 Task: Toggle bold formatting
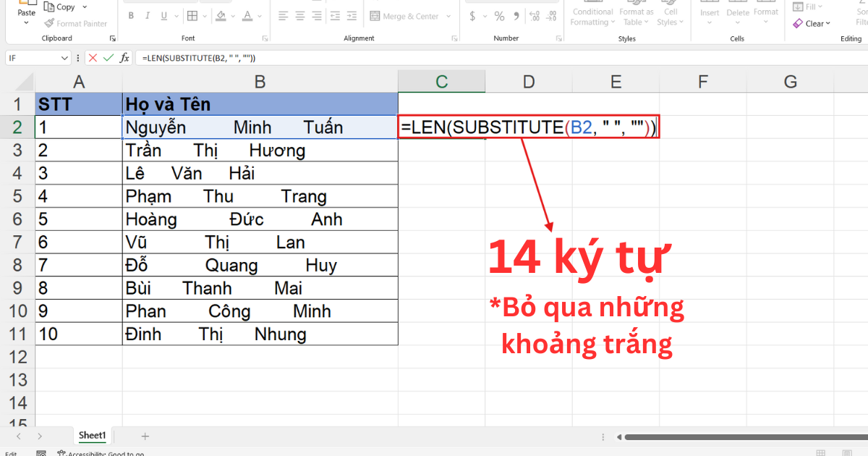coord(130,14)
